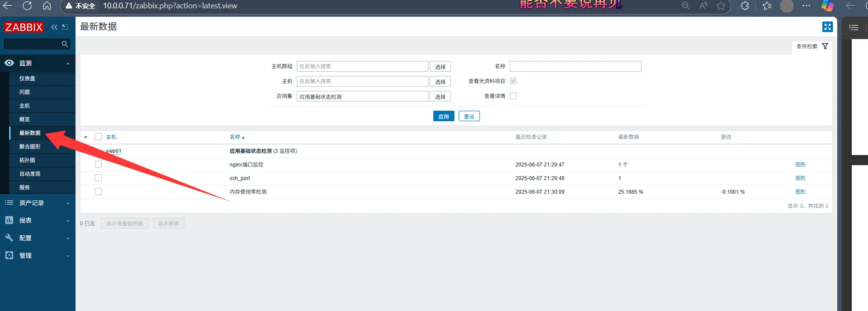Click the Zabbix logo
The image size is (868, 311).
(24, 27)
